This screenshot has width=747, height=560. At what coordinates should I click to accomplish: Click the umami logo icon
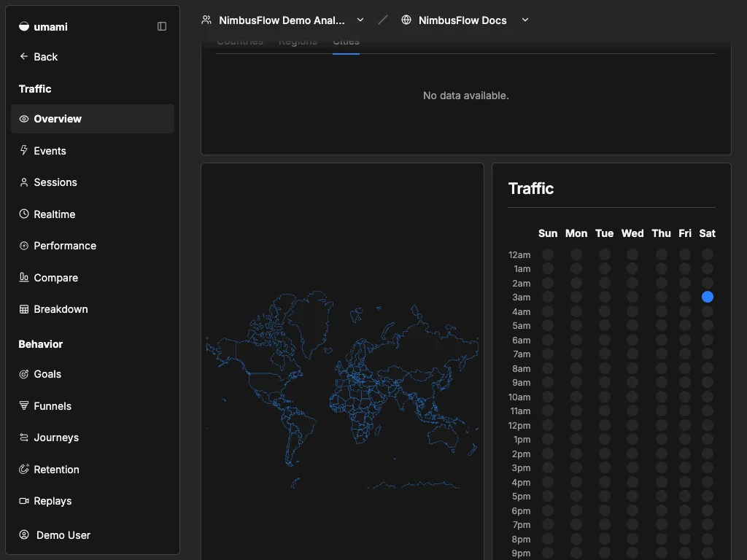coord(24,27)
